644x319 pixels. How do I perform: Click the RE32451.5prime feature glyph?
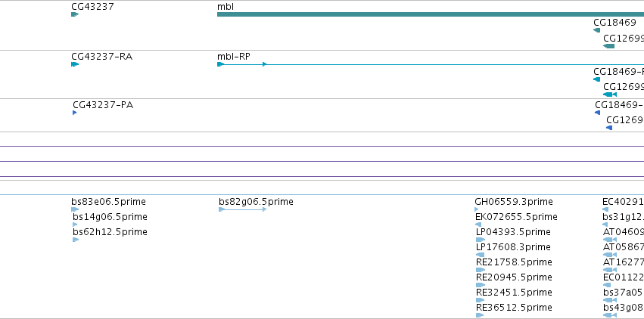tap(480, 300)
